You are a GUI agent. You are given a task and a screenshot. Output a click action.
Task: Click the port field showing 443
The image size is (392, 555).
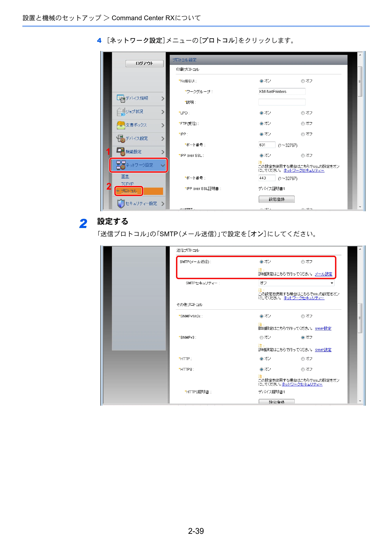tap(267, 178)
